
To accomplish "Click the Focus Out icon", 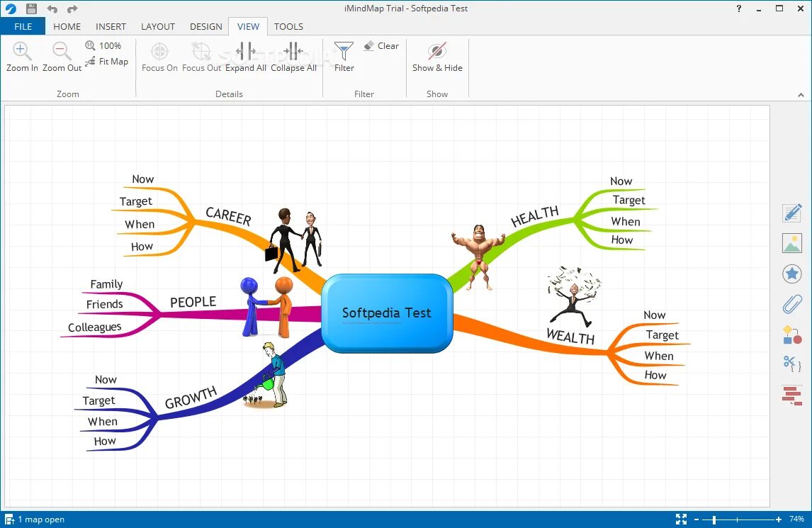I will point(201,51).
